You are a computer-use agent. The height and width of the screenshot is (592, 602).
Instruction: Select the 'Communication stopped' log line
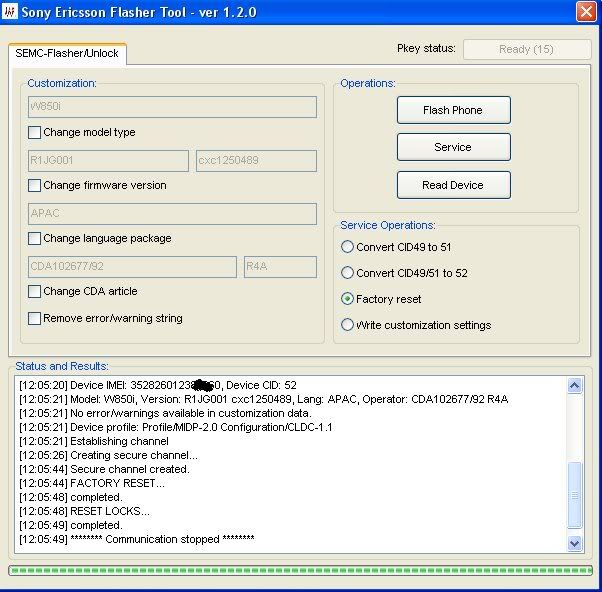[137, 539]
